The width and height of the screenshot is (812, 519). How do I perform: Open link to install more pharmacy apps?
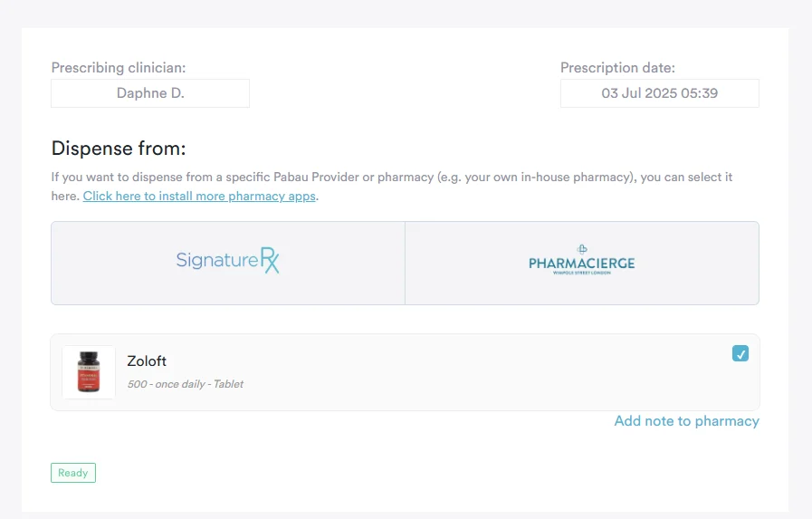pos(200,196)
